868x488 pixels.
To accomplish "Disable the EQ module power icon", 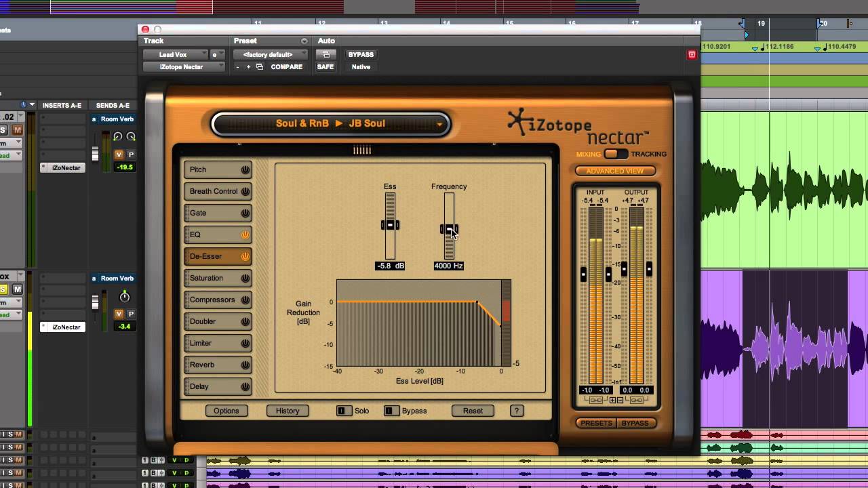I will coord(245,235).
